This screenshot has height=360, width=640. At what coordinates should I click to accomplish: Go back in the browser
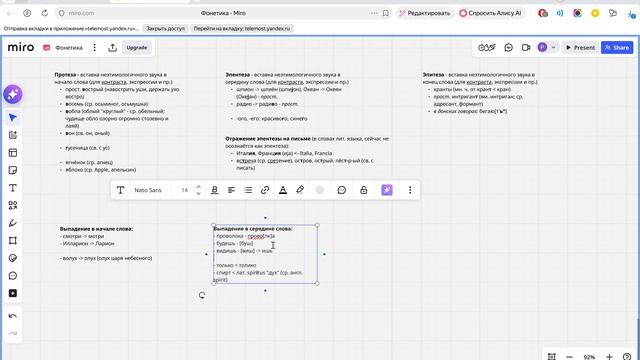click(x=10, y=13)
